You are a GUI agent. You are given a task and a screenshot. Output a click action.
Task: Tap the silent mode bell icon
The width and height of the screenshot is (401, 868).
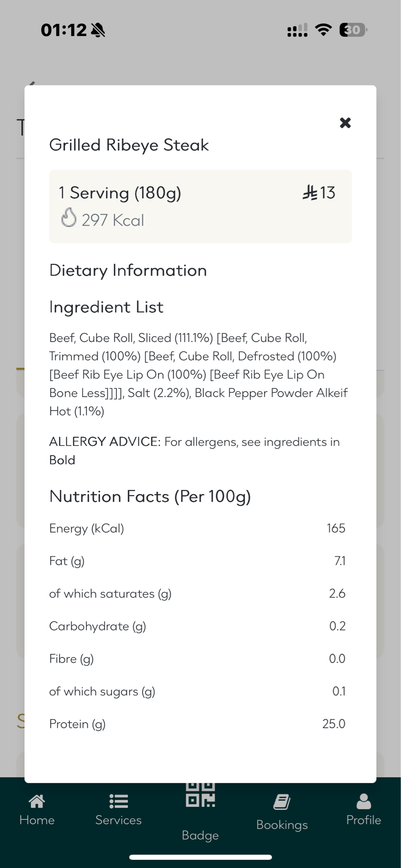[98, 30]
